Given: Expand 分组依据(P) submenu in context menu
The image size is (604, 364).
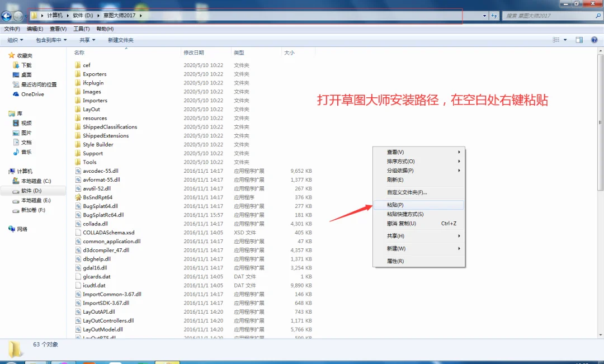Looking at the screenshot, I should [419, 171].
